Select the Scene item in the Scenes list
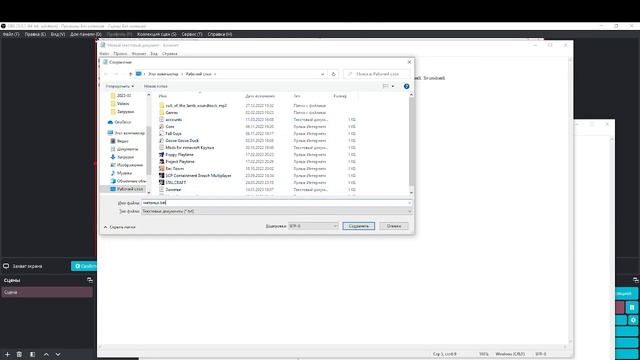 (47, 292)
